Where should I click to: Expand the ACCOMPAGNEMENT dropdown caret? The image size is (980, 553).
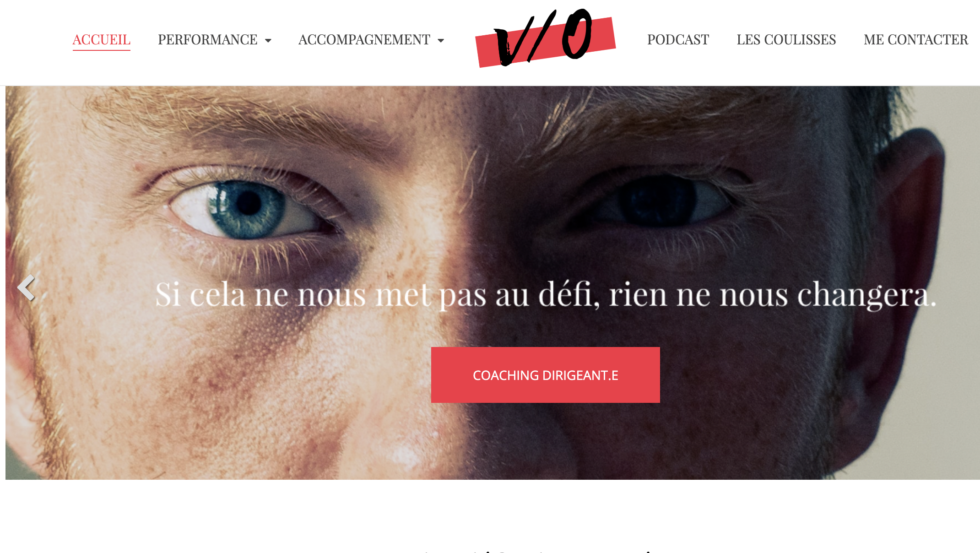tap(441, 40)
